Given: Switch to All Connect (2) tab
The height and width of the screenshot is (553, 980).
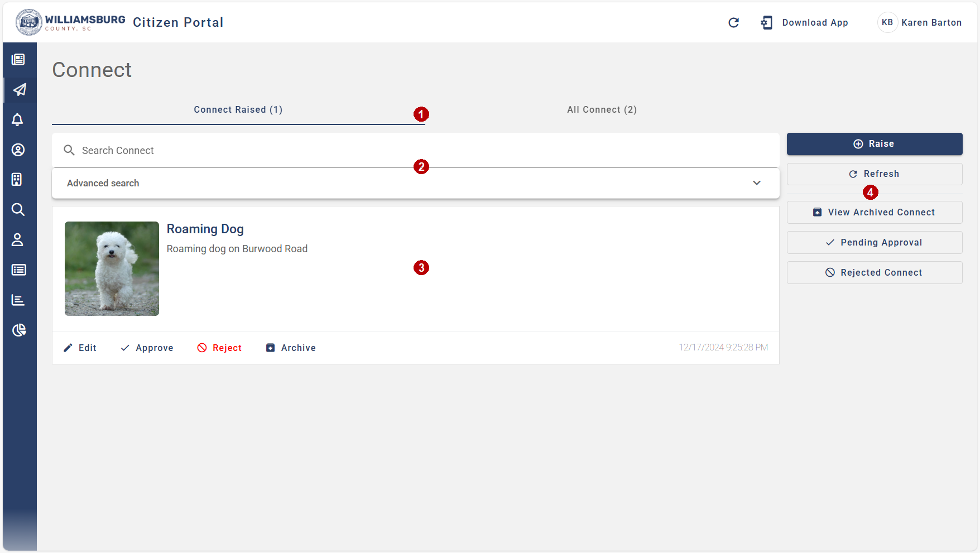Looking at the screenshot, I should pyautogui.click(x=602, y=109).
